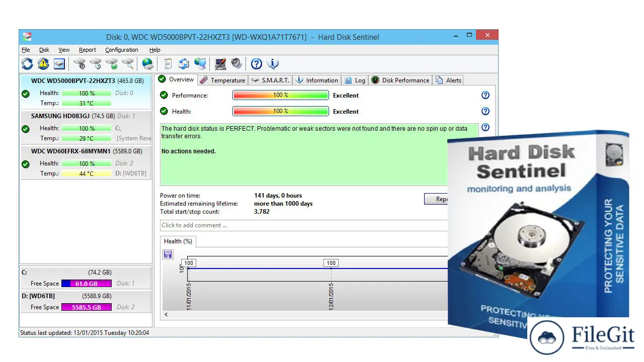Image resolution: width=644 pixels, height=362 pixels.
Task: Click the disk icon with clock overlay
Action: 96,64
